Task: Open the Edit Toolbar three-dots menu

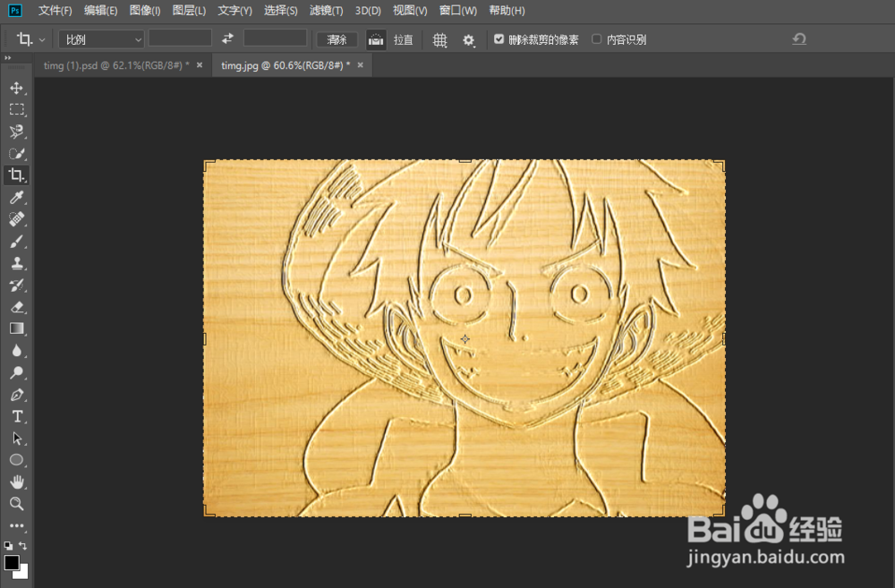Action: pos(16,525)
